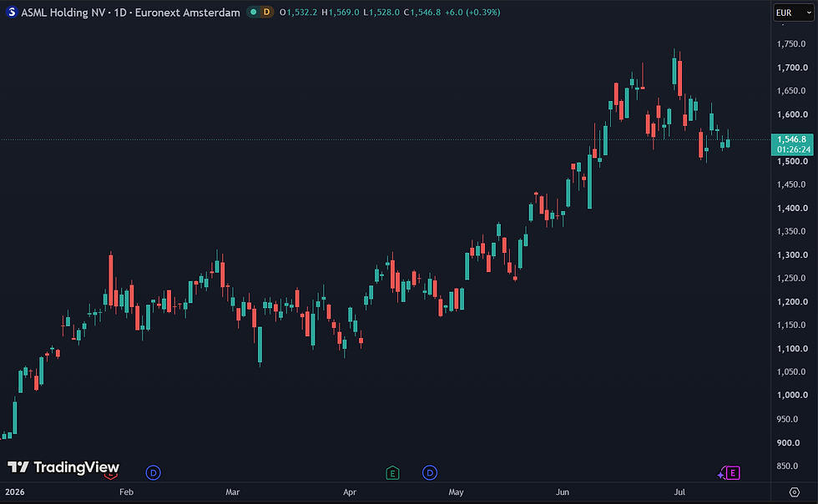Click the 1,750.0 price axis label
This screenshot has height=504, width=818.
pos(791,44)
